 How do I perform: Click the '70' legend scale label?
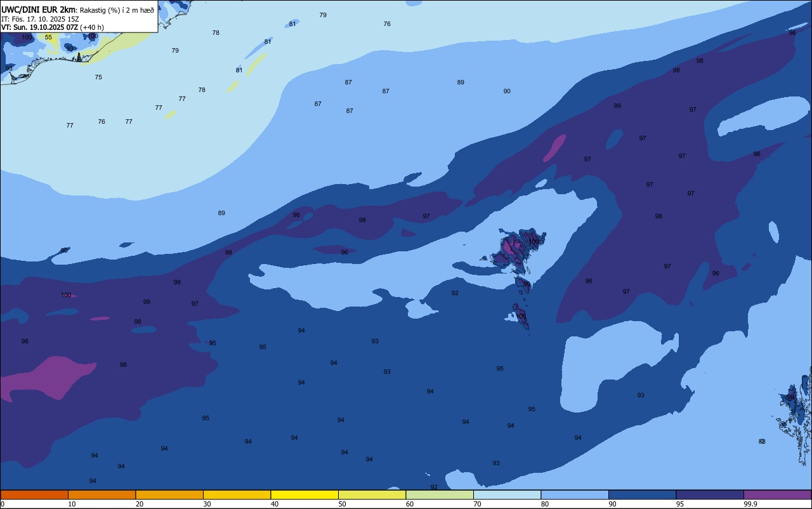477,504
